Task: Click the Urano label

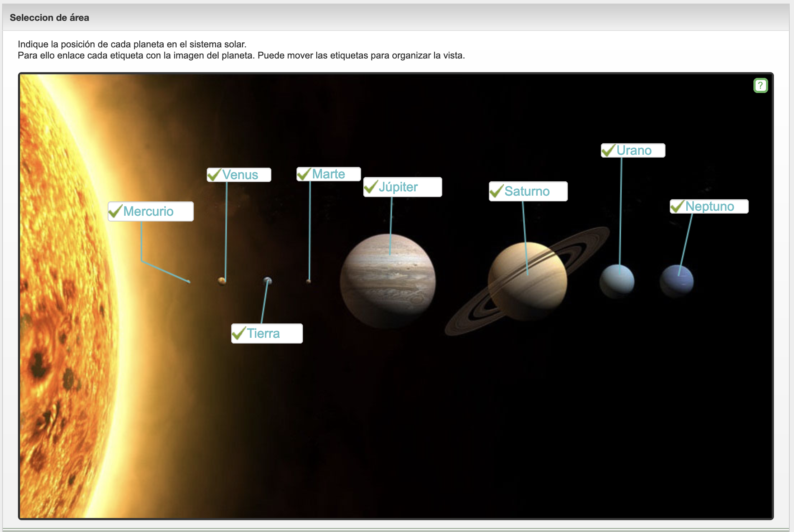Action: (x=634, y=150)
